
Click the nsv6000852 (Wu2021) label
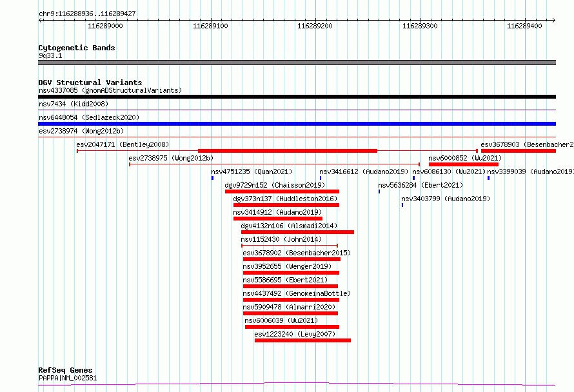click(465, 158)
